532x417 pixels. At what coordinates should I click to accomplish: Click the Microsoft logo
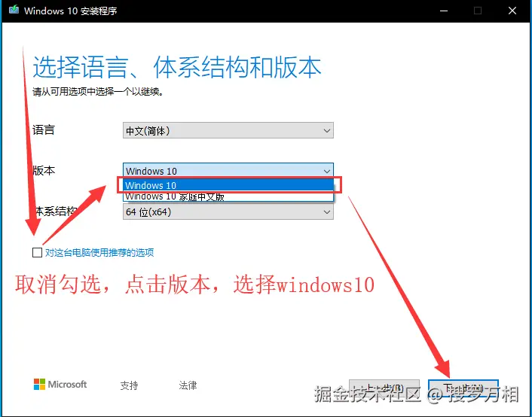tap(60, 385)
